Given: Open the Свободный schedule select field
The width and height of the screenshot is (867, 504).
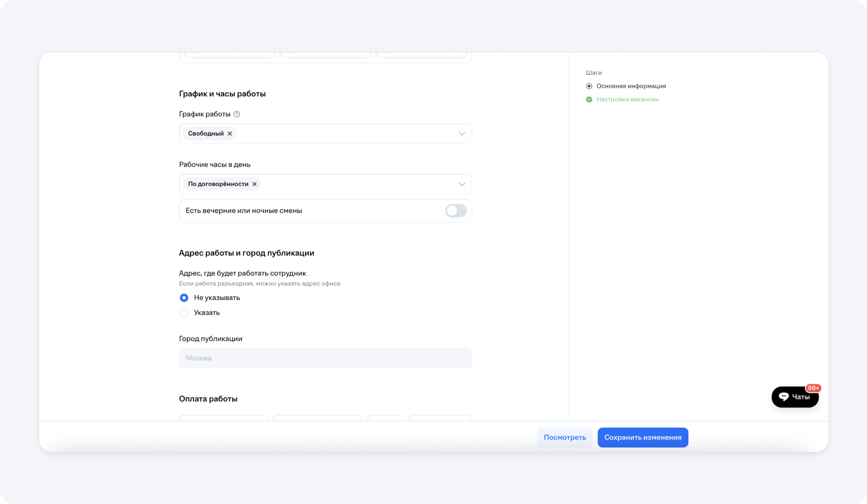Looking at the screenshot, I should 341,134.
